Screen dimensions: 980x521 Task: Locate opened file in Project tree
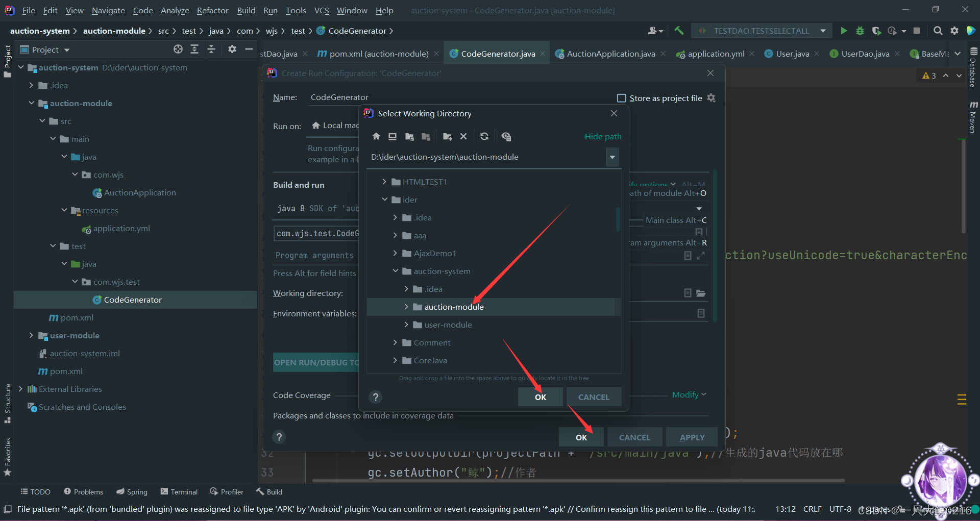[x=178, y=49]
